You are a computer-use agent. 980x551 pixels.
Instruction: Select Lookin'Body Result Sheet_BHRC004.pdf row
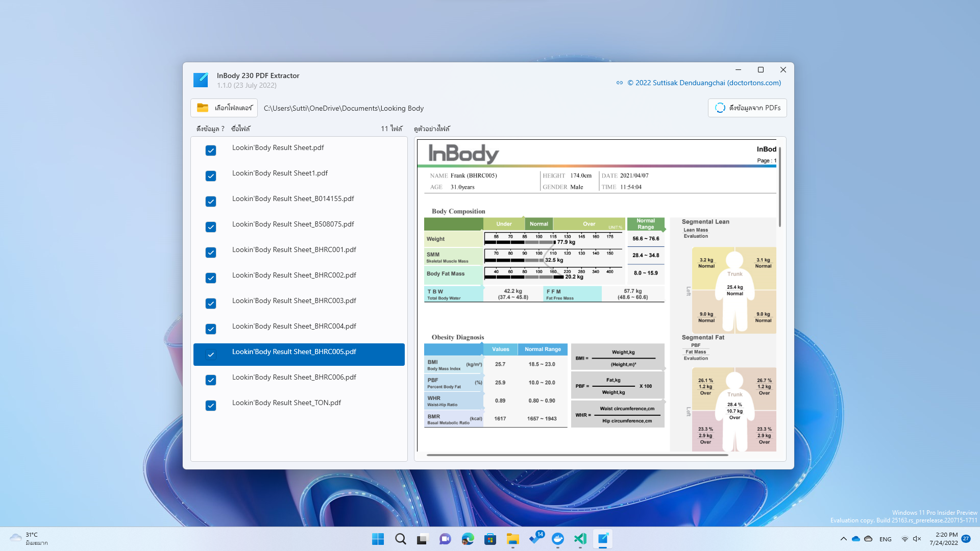point(299,329)
